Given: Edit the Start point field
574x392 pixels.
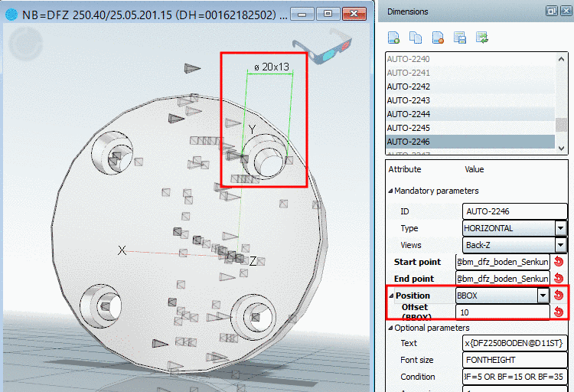Looking at the screenshot, I should click(x=503, y=262).
